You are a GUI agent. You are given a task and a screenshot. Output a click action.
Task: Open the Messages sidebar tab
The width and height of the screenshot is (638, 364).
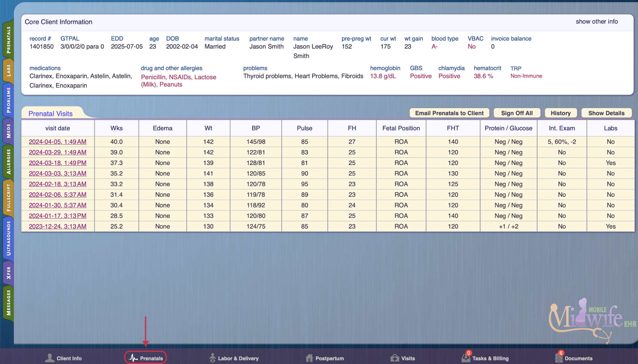pyautogui.click(x=8, y=301)
